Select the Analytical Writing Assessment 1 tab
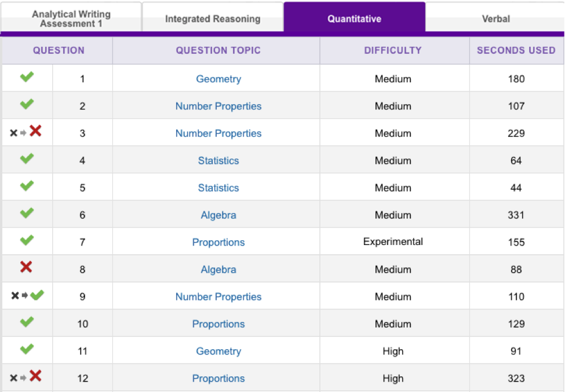 point(71,19)
